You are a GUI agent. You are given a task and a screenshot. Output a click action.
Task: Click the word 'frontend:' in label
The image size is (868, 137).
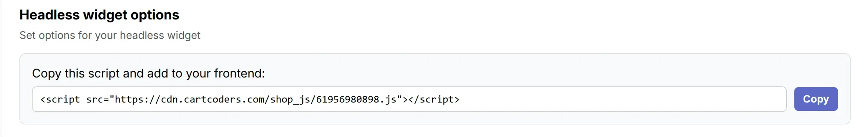pos(239,73)
